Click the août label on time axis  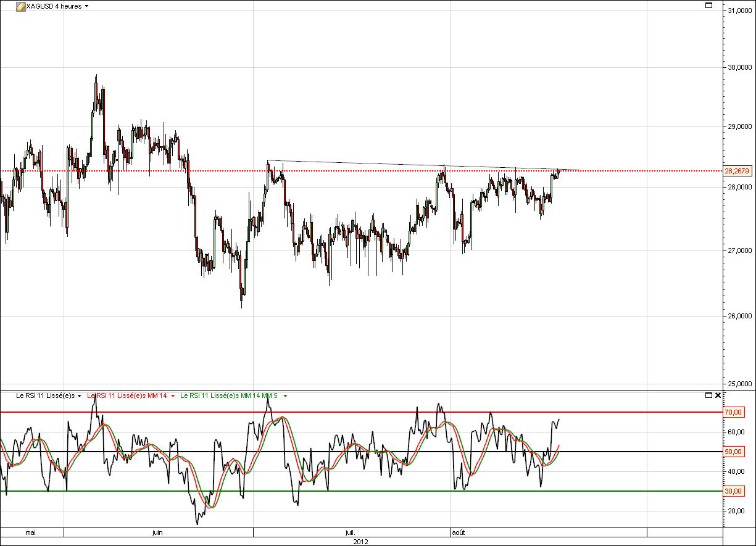click(x=459, y=532)
